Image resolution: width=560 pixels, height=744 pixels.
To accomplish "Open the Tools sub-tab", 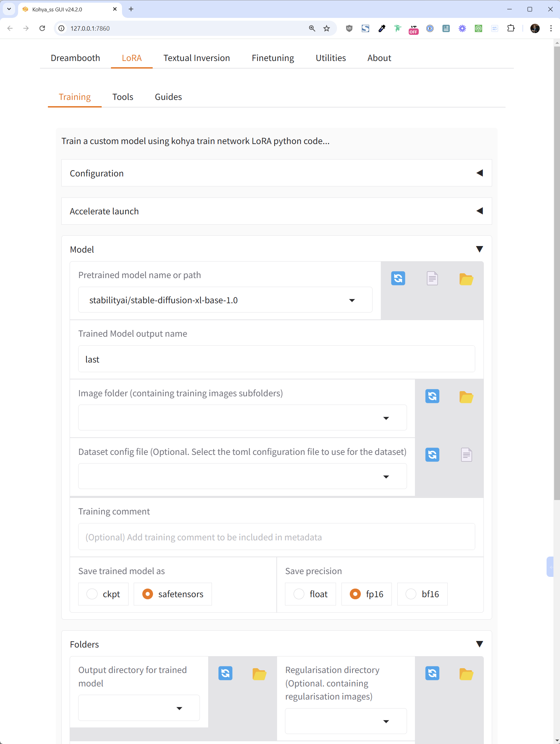I will coord(123,97).
